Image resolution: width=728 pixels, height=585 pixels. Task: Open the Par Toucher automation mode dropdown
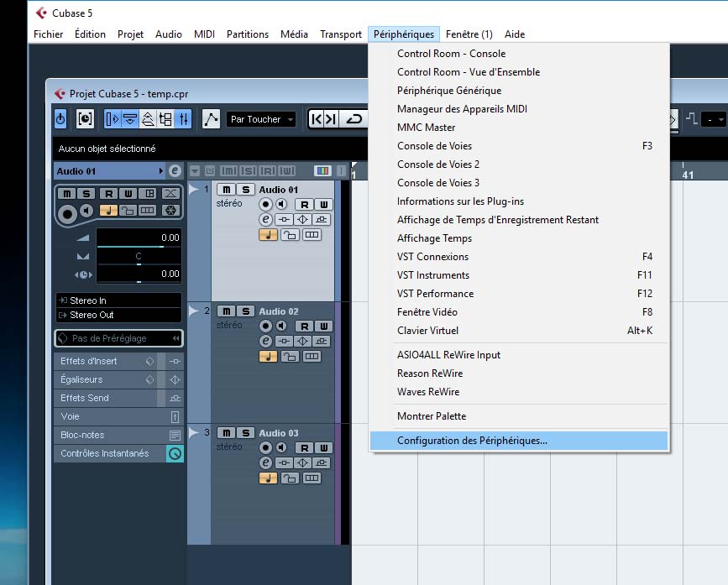point(261,119)
